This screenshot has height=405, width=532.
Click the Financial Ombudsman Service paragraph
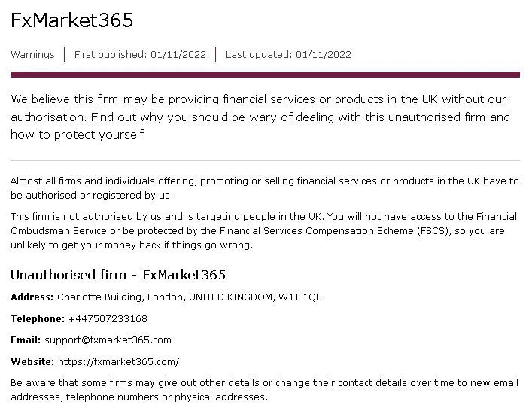pyautogui.click(x=263, y=230)
